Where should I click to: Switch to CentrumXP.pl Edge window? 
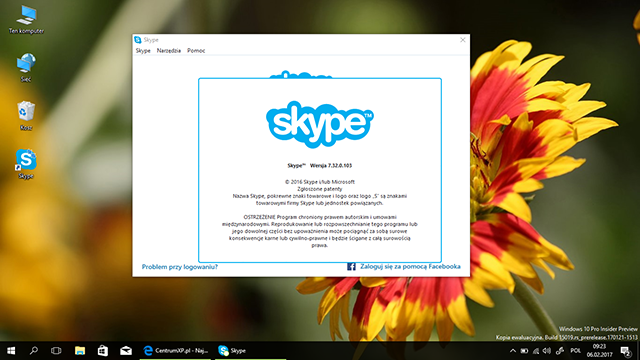pyautogui.click(x=176, y=351)
